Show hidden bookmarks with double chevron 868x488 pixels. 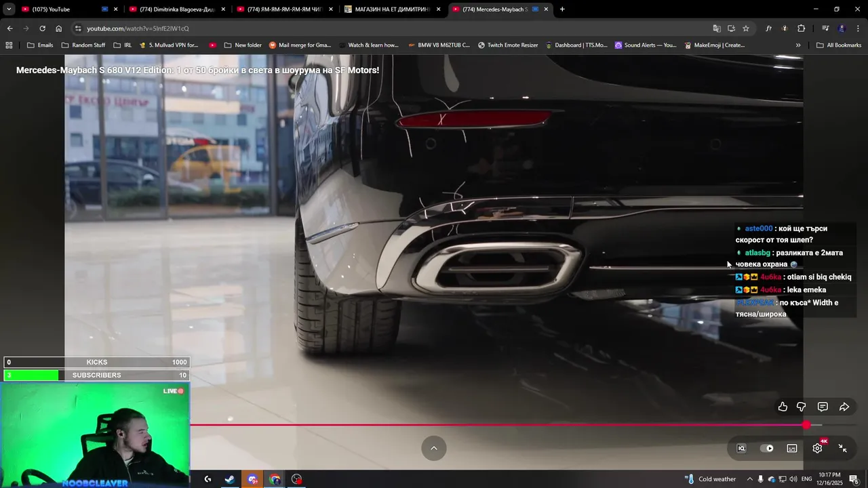coord(798,45)
